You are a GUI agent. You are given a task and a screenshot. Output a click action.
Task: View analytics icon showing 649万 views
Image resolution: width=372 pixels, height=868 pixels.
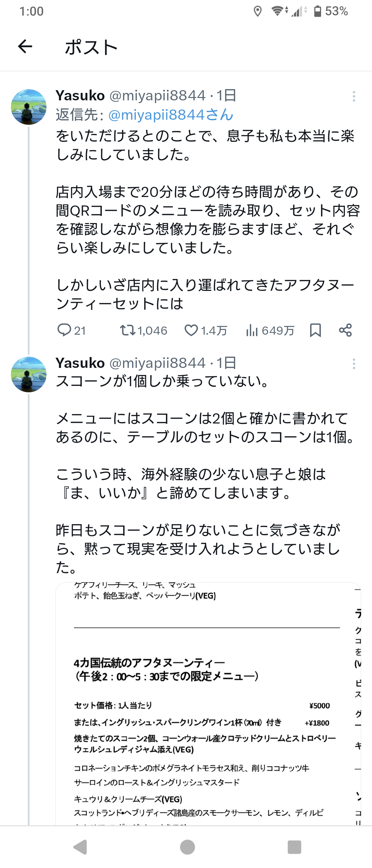[252, 330]
